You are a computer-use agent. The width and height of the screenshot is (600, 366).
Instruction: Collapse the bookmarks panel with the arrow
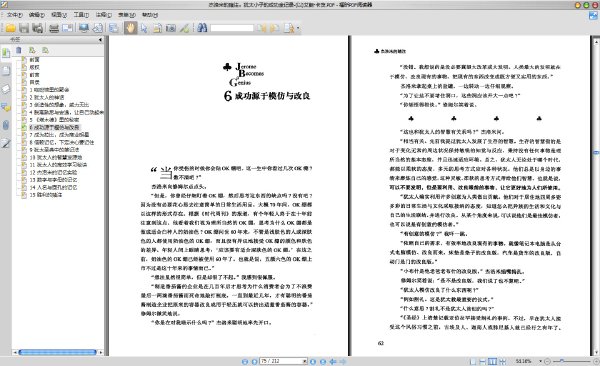tap(100, 39)
